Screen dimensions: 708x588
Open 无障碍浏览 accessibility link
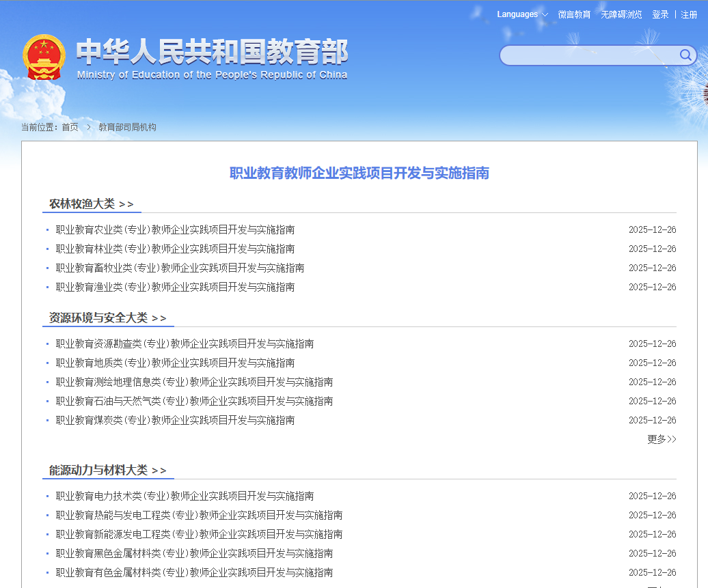(x=621, y=14)
